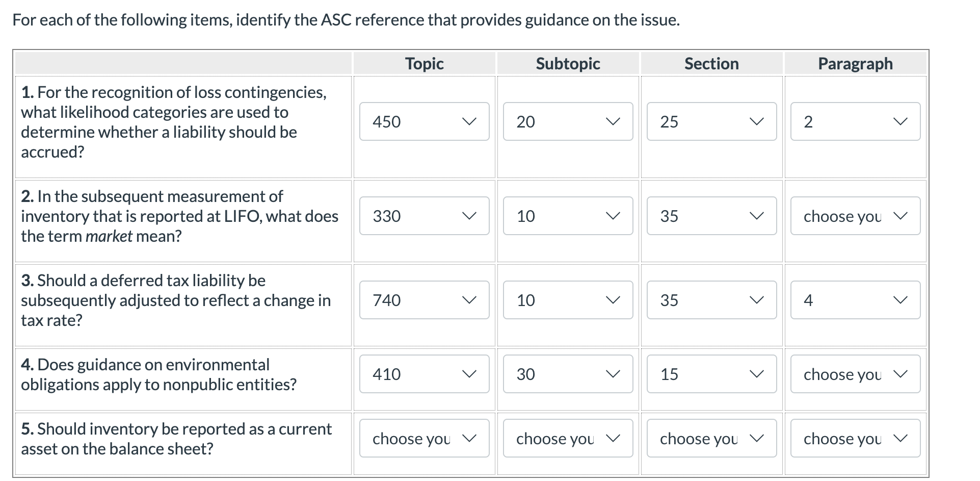This screenshot has height=481, width=980.
Task: Open the Paragraph dropdown for question 5
Action: pyautogui.click(x=855, y=438)
